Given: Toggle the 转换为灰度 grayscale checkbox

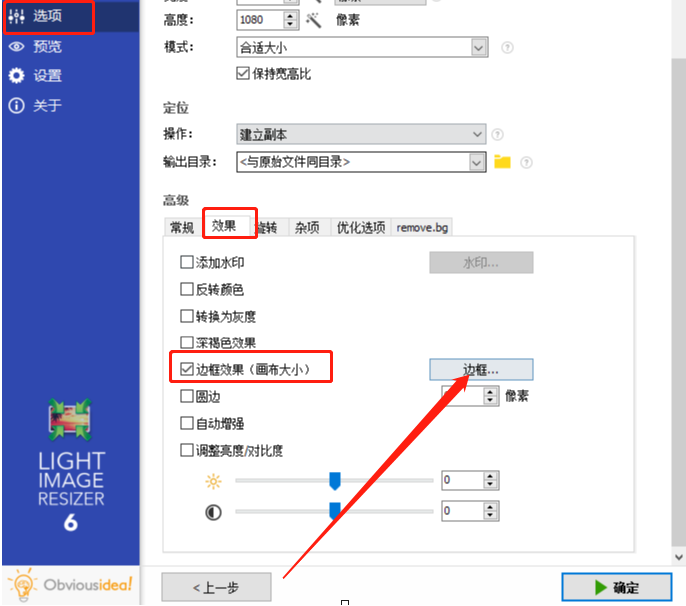Looking at the screenshot, I should coord(187,316).
